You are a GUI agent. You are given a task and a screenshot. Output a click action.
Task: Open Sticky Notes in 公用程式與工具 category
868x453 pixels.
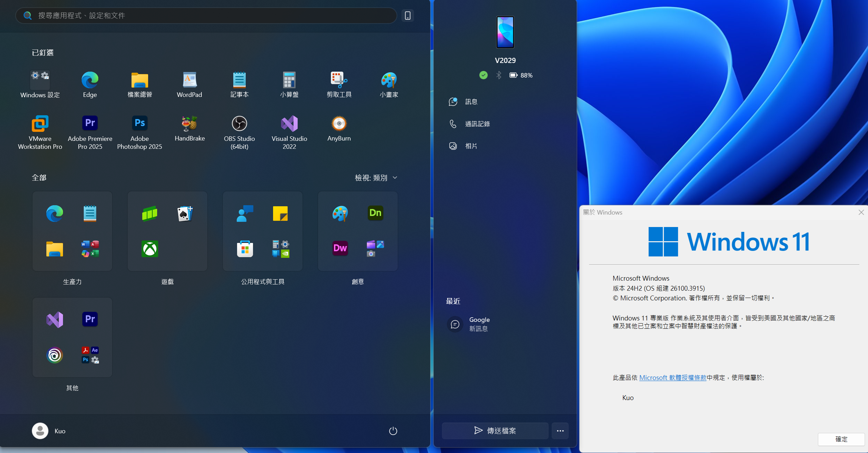tap(280, 214)
